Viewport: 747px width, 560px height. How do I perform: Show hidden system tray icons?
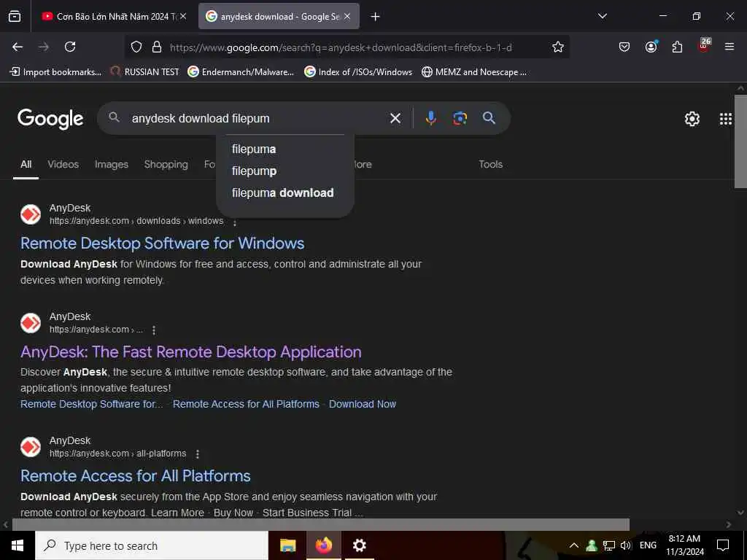(574, 545)
